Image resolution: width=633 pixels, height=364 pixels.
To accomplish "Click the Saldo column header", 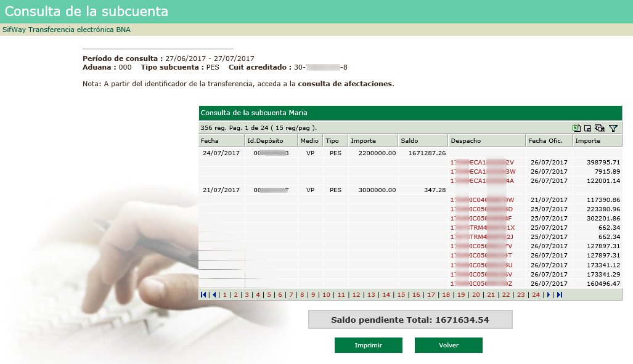I will coord(409,141).
